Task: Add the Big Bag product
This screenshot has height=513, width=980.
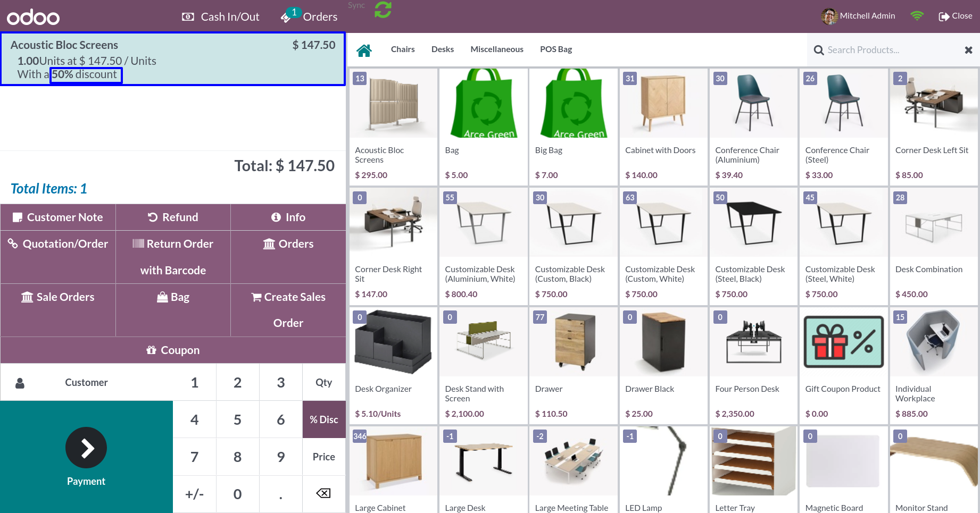Action: (x=573, y=127)
